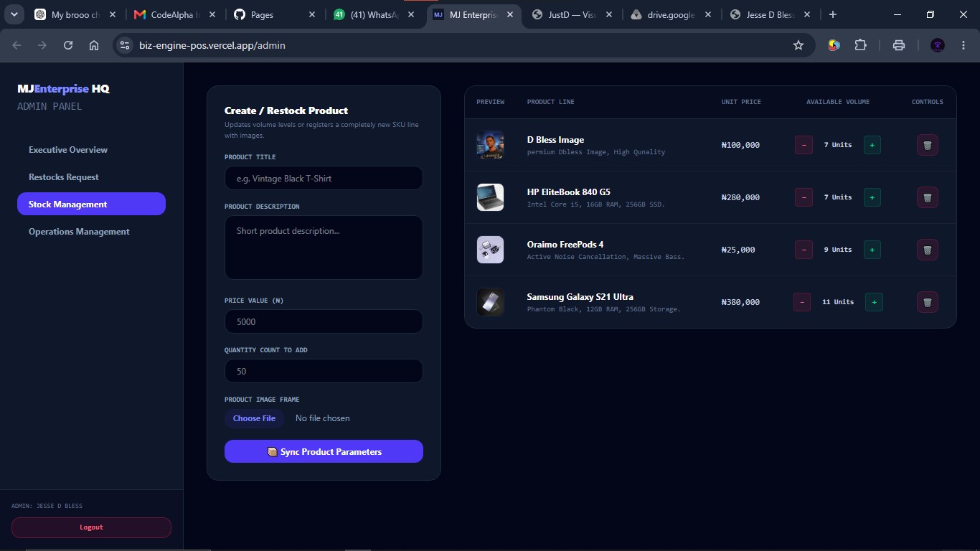
Task: Remove Samsung Galaxy S21 Ultra via trash icon
Action: coord(927,302)
